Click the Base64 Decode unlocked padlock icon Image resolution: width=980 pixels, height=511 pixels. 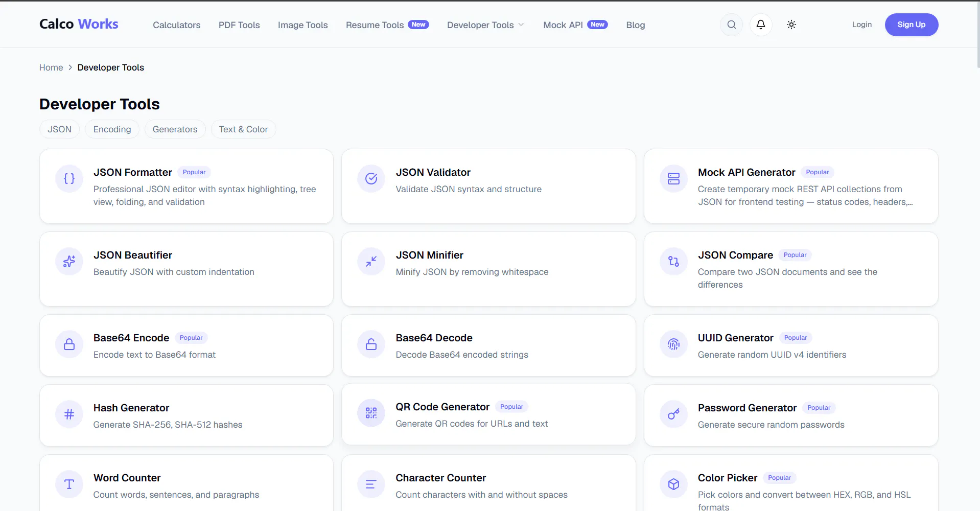371,344
